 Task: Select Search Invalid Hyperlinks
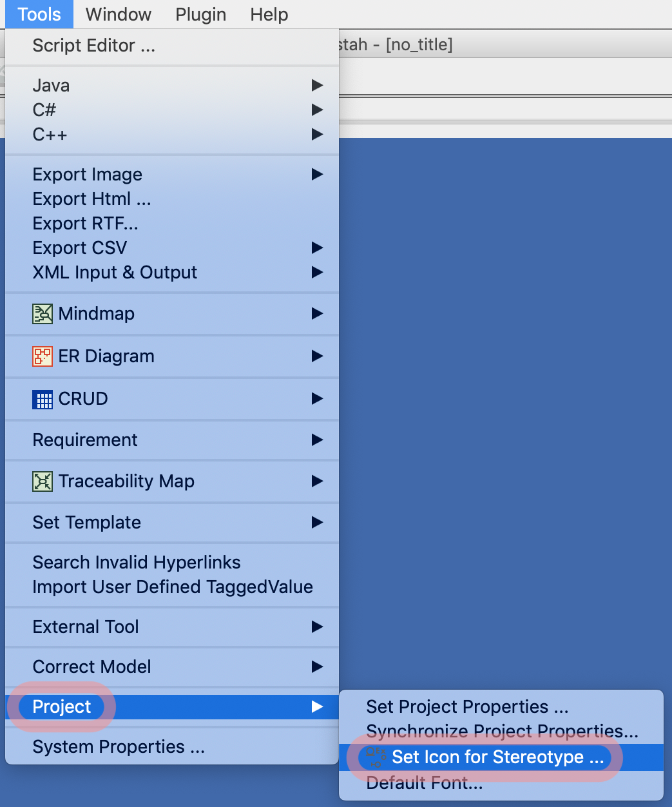[x=136, y=562]
